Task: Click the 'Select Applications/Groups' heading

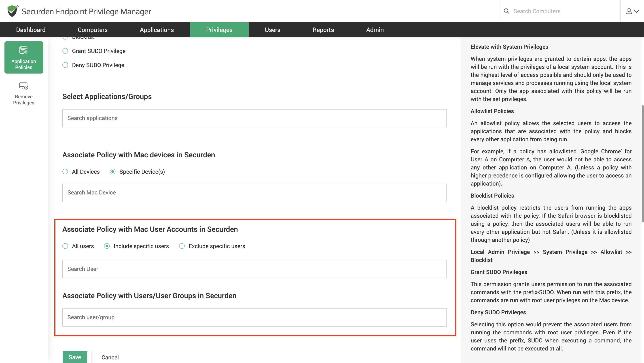Action: coord(107,96)
